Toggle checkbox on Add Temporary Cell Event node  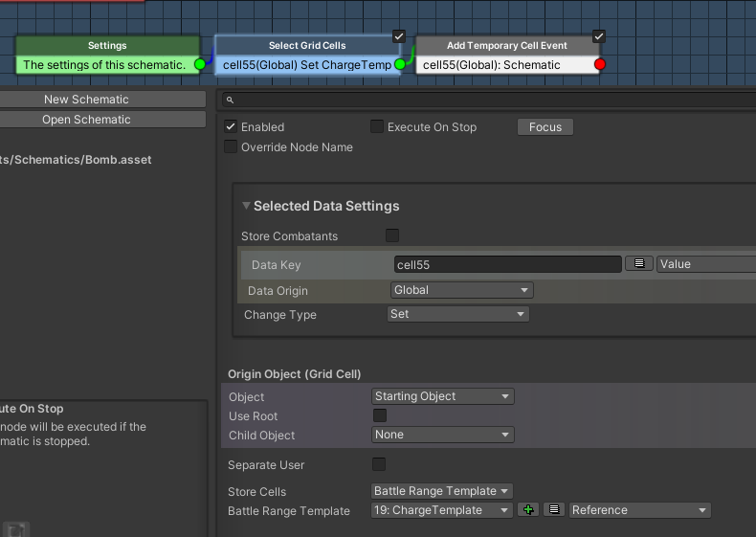pyautogui.click(x=599, y=36)
